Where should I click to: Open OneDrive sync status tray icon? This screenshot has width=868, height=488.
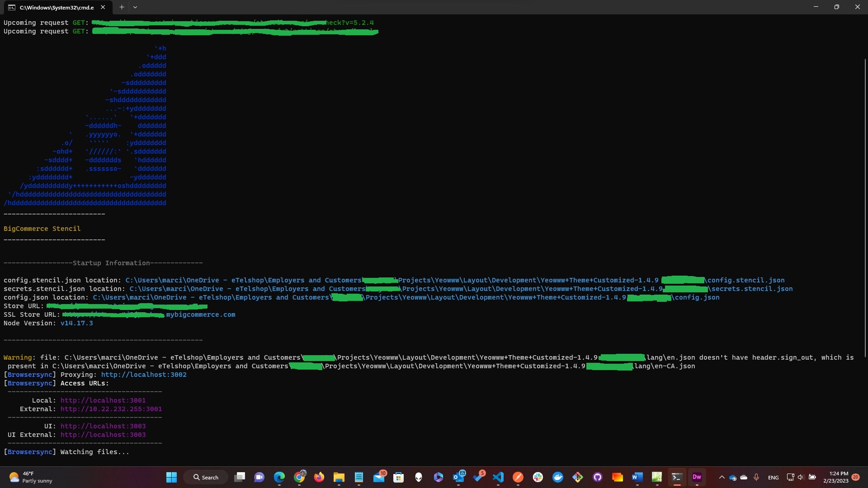pyautogui.click(x=733, y=478)
